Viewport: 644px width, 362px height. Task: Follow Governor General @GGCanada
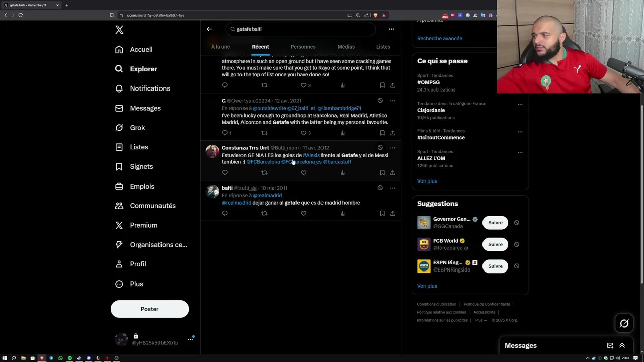pyautogui.click(x=495, y=223)
